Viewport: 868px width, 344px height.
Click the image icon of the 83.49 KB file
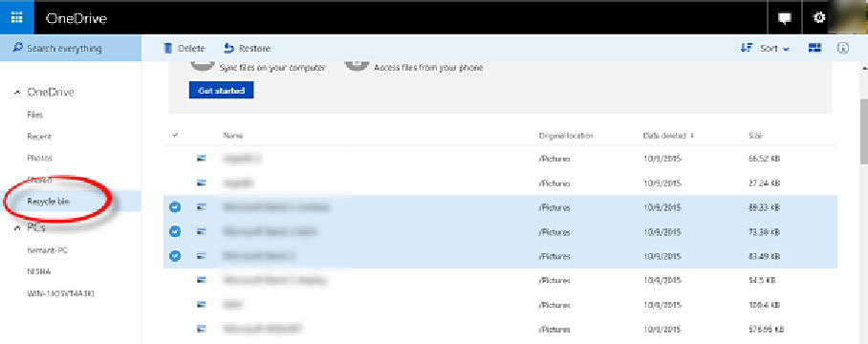tap(202, 255)
